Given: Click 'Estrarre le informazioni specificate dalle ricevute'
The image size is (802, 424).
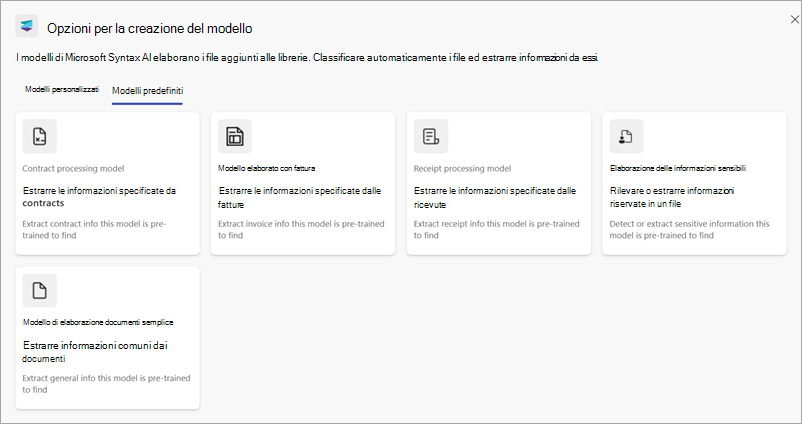Looking at the screenshot, I should click(495, 197).
